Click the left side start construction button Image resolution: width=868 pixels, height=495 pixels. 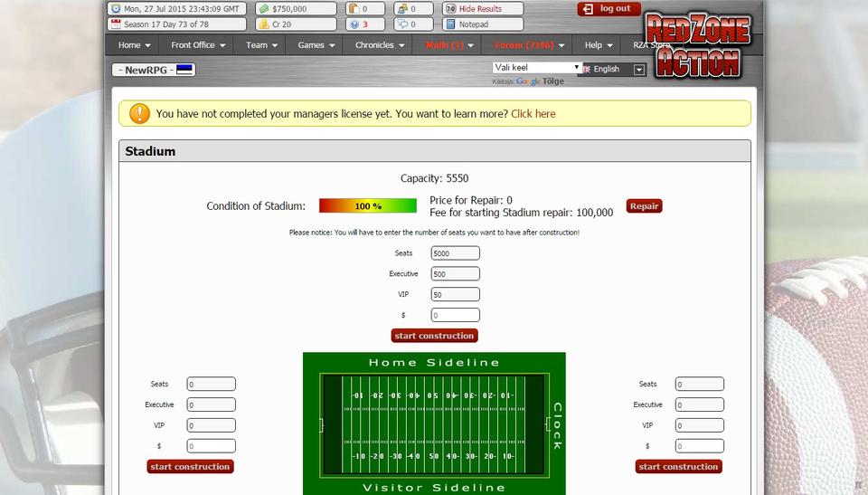[190, 467]
